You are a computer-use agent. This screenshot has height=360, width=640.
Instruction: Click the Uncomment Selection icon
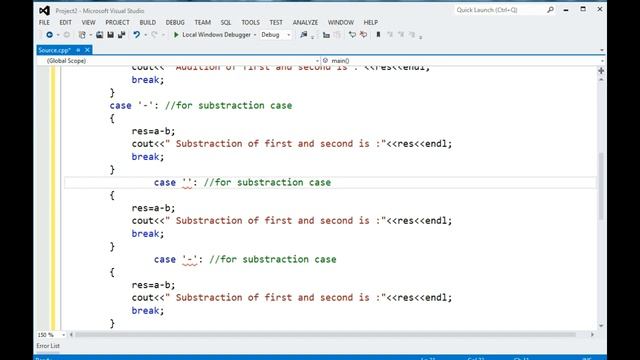pos(363,35)
